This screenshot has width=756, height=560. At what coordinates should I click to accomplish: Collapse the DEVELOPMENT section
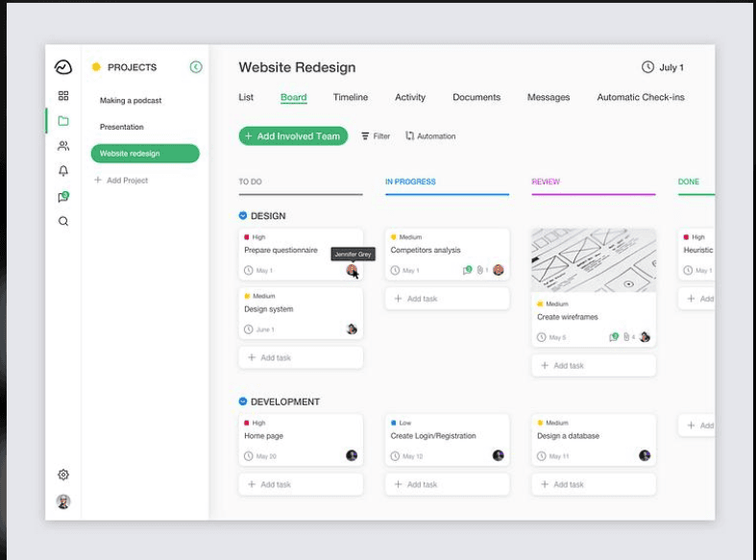coord(243,402)
